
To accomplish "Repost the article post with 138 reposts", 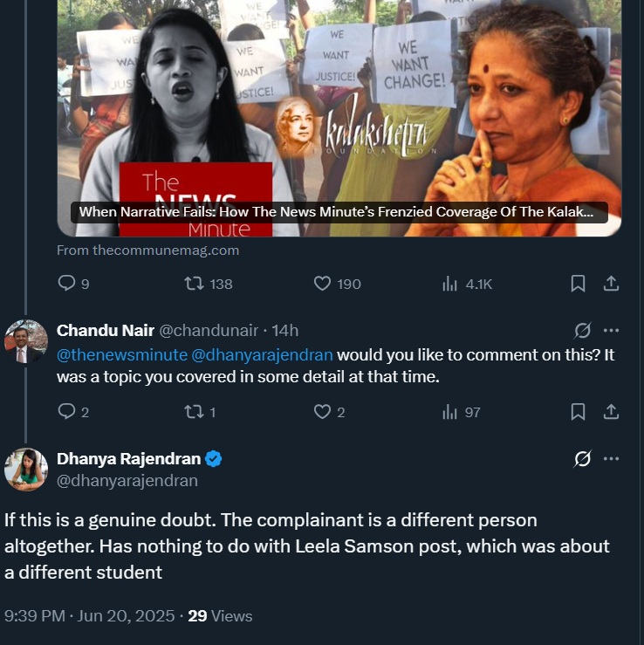I will click(x=195, y=284).
